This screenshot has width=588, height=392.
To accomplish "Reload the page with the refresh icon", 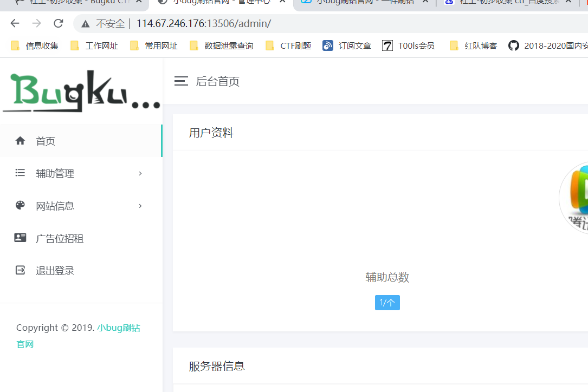I will [x=59, y=23].
